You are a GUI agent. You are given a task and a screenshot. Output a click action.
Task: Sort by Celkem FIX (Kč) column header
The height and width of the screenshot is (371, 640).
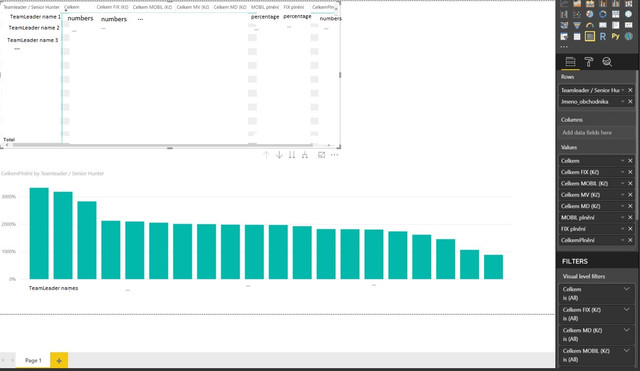click(x=112, y=7)
